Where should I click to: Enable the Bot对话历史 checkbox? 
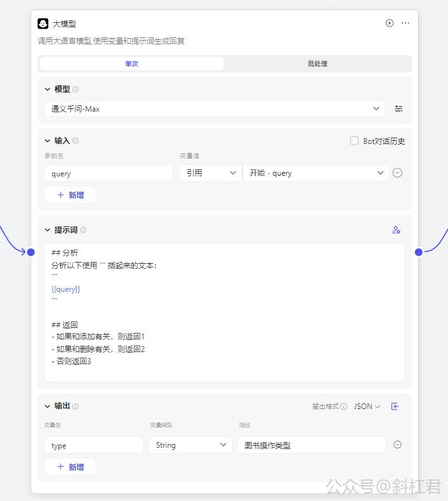(354, 141)
